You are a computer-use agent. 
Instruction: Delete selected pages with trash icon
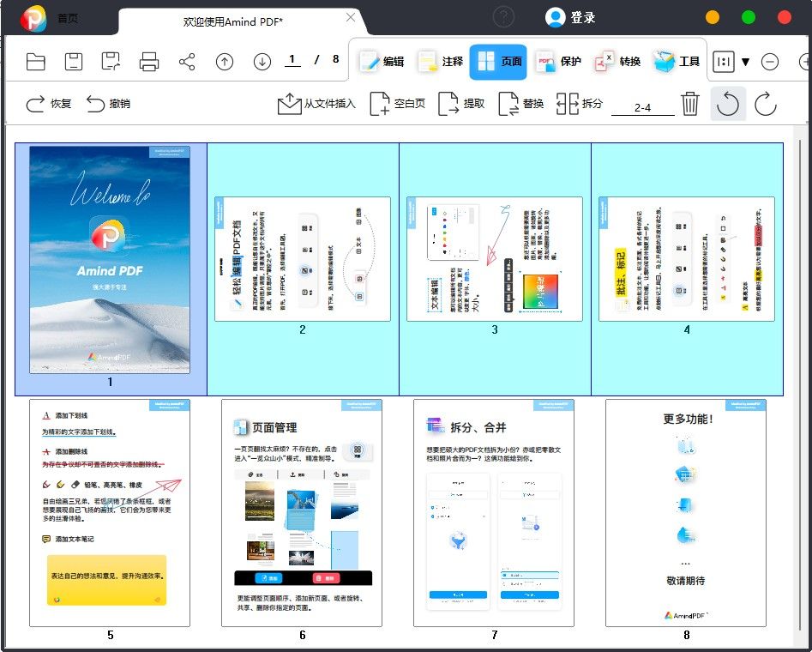689,104
